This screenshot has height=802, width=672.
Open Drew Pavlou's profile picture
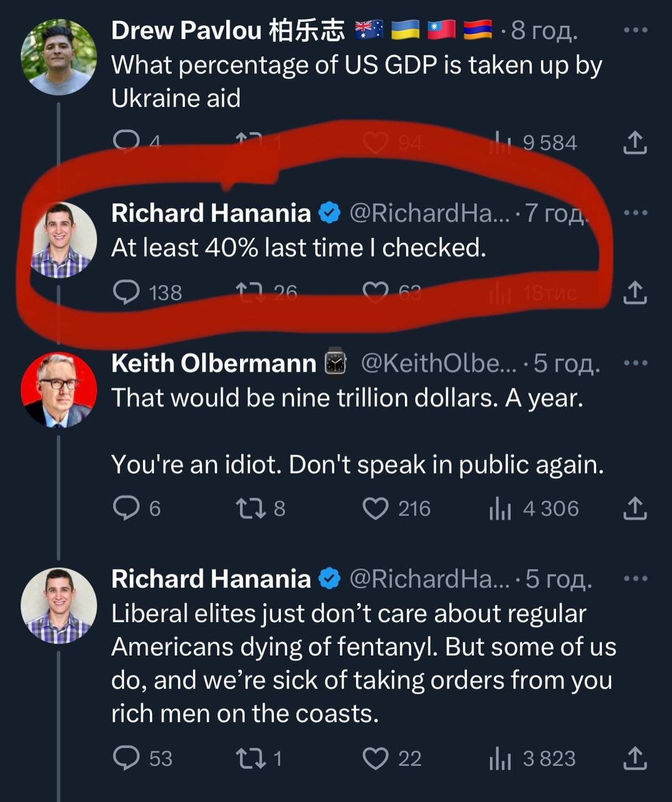[59, 56]
